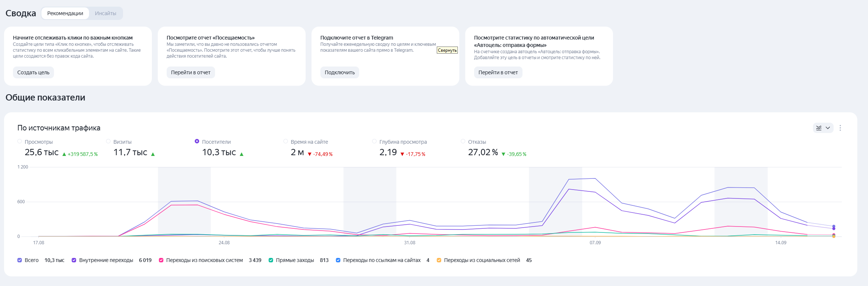The image size is (868, 286).
Task: Click Перейти в отчет under Посещаемость
Action: (191, 72)
